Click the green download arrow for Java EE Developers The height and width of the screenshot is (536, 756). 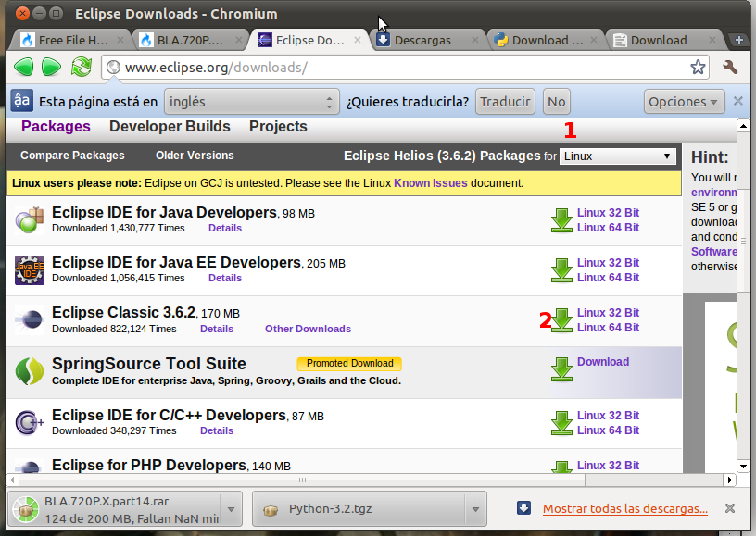coord(561,270)
